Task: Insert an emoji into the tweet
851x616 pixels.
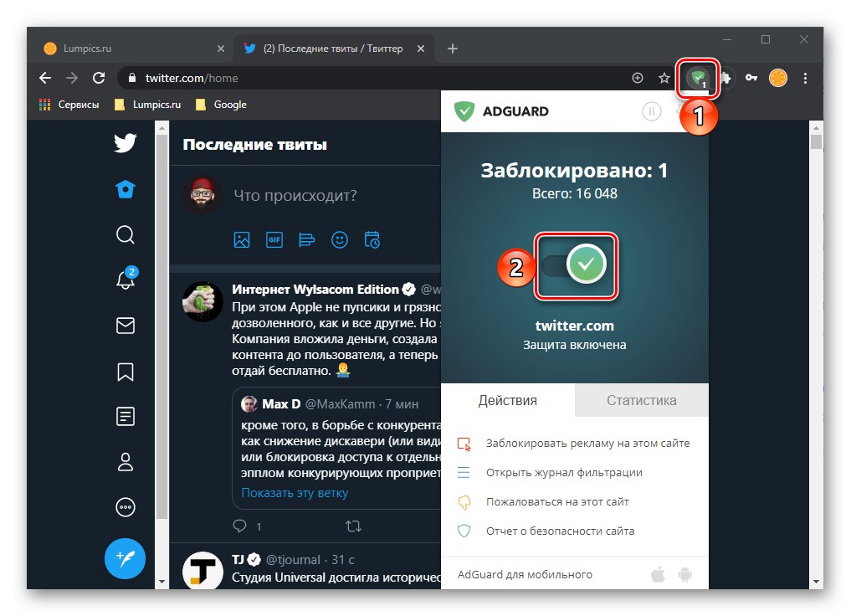Action: click(340, 239)
